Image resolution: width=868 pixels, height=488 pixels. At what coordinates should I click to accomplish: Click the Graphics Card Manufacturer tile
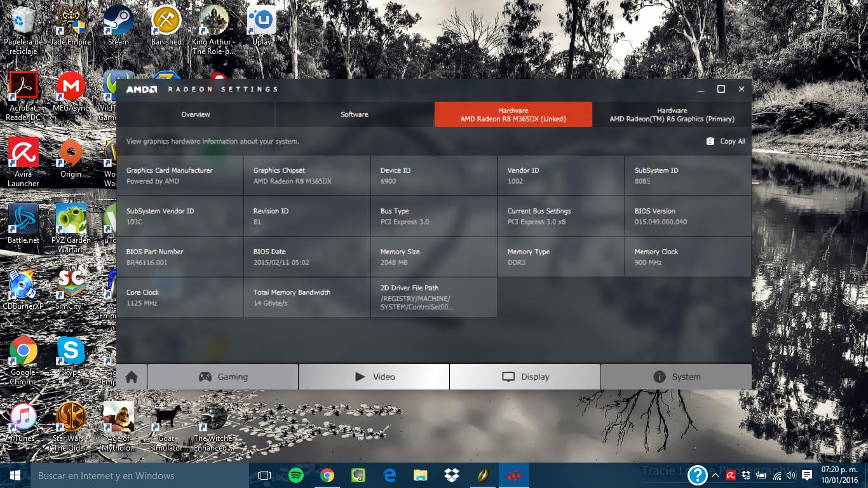tap(179, 175)
